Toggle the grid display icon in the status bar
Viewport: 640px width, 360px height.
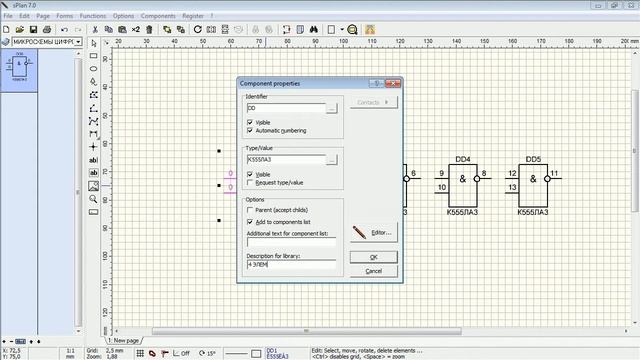click(x=140, y=353)
